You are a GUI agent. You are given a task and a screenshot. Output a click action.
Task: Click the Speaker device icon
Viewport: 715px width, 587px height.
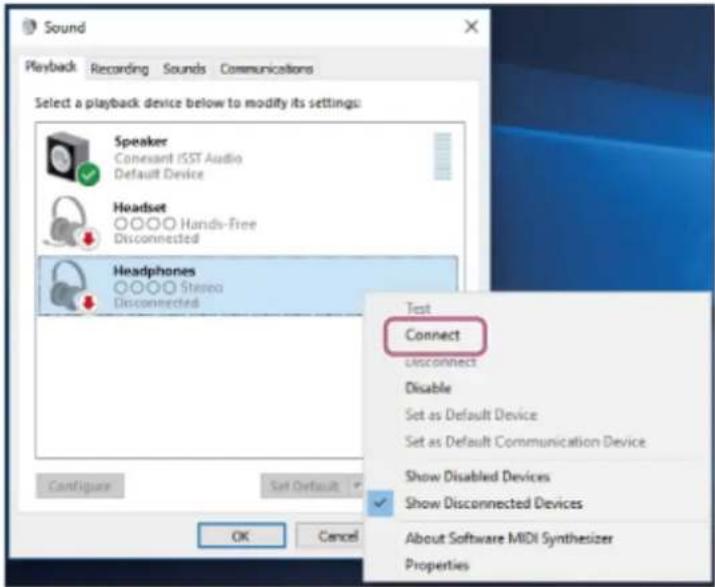(73, 159)
